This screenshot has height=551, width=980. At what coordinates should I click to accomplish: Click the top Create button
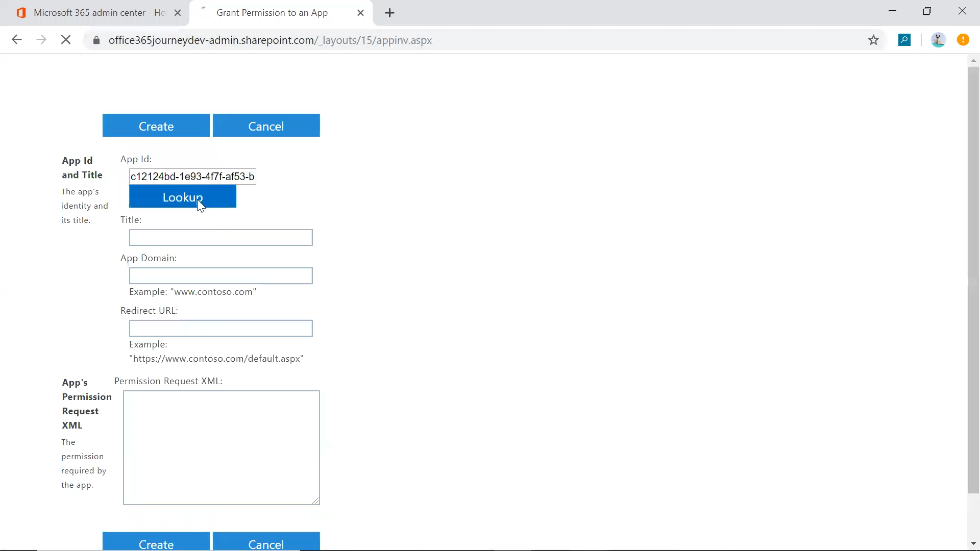[x=156, y=126]
